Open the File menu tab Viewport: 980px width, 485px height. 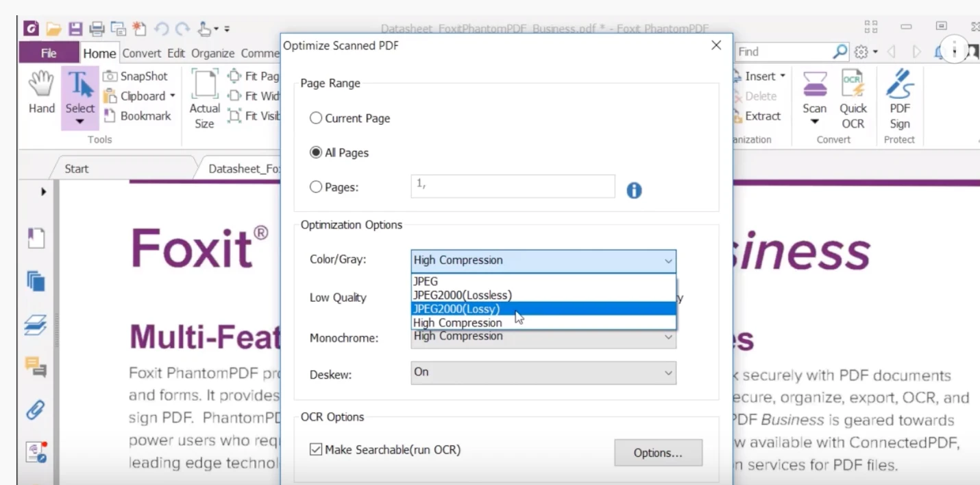pos(49,53)
